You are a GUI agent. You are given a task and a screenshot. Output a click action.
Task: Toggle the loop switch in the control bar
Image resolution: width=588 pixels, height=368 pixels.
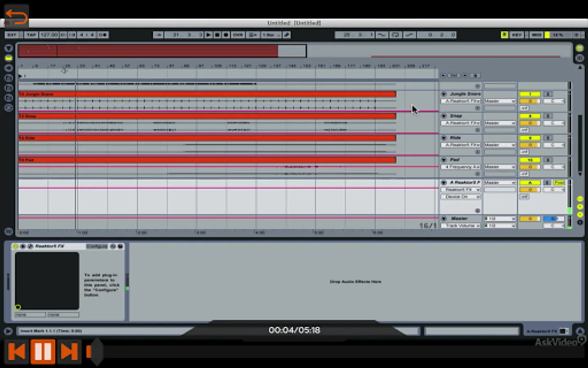click(x=395, y=35)
